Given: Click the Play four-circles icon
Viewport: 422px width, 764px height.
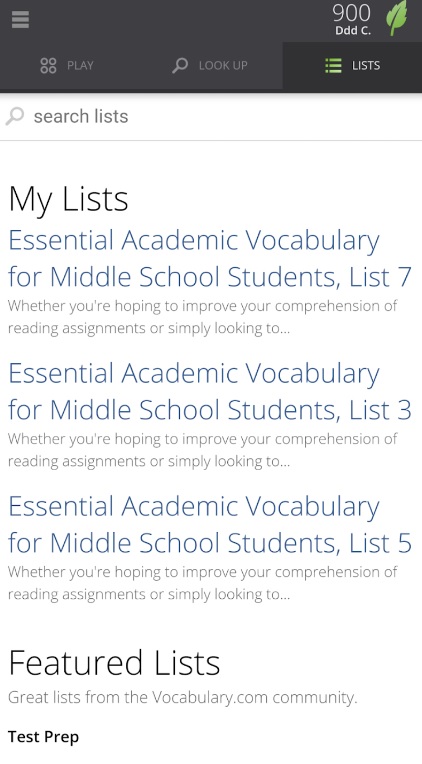Looking at the screenshot, I should pos(48,65).
